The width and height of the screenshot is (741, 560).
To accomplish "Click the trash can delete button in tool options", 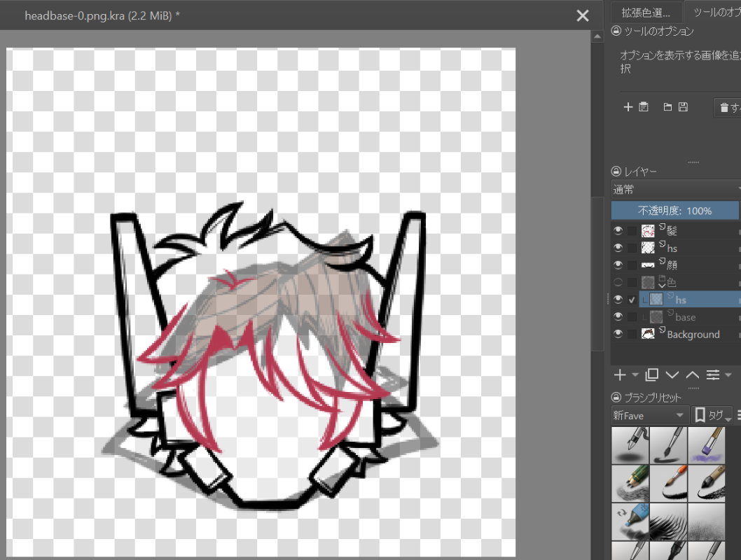I will tap(727, 108).
